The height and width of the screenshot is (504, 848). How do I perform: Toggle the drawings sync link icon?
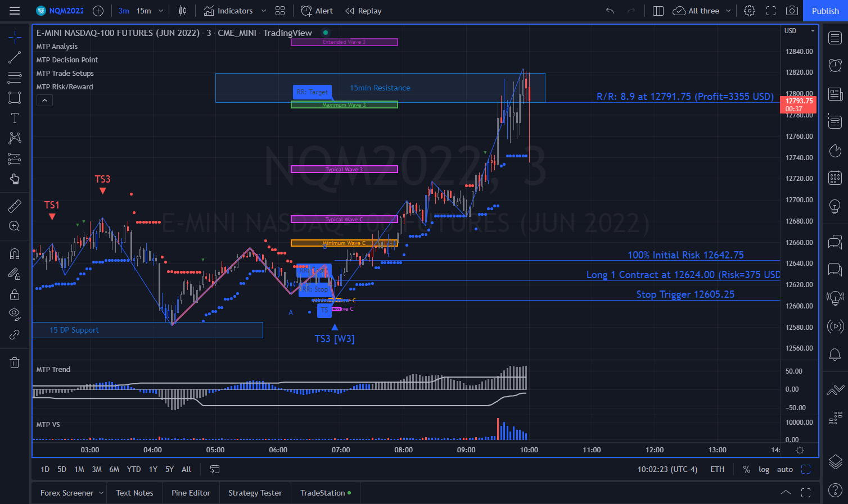click(x=15, y=335)
